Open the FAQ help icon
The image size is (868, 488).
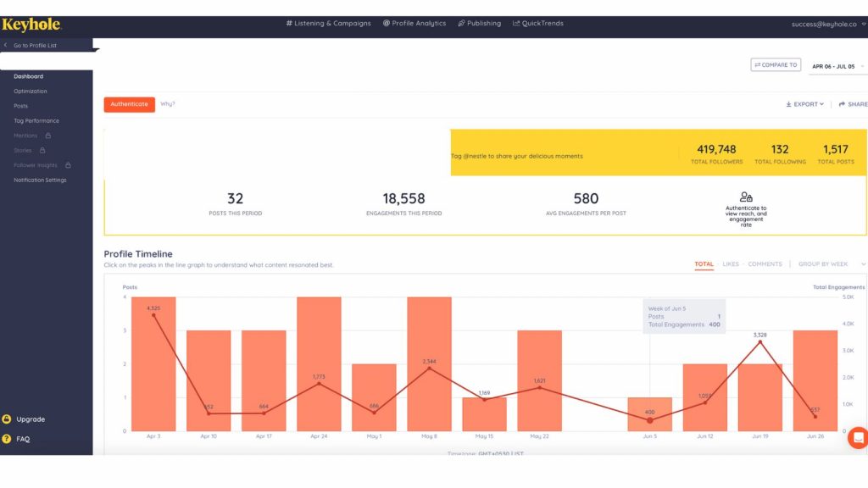[x=7, y=439]
